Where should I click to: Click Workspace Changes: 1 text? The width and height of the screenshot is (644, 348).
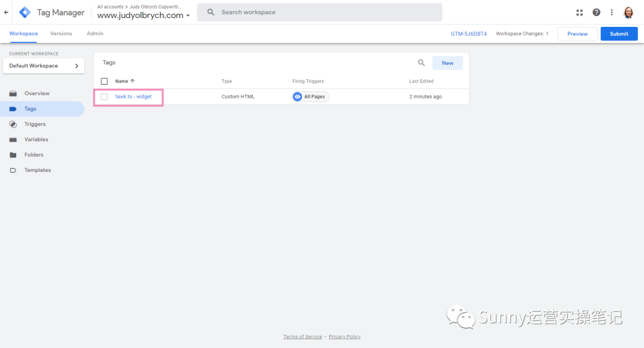pyautogui.click(x=522, y=34)
